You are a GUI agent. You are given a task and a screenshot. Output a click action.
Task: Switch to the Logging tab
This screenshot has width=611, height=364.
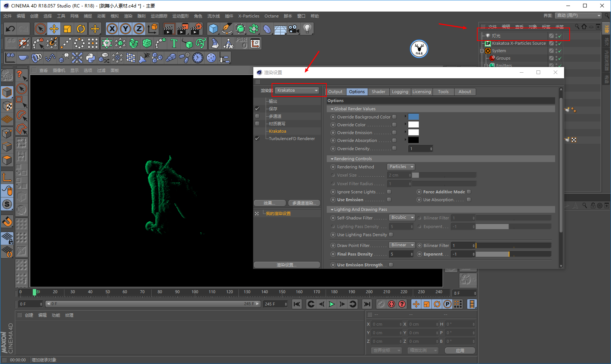pyautogui.click(x=400, y=92)
